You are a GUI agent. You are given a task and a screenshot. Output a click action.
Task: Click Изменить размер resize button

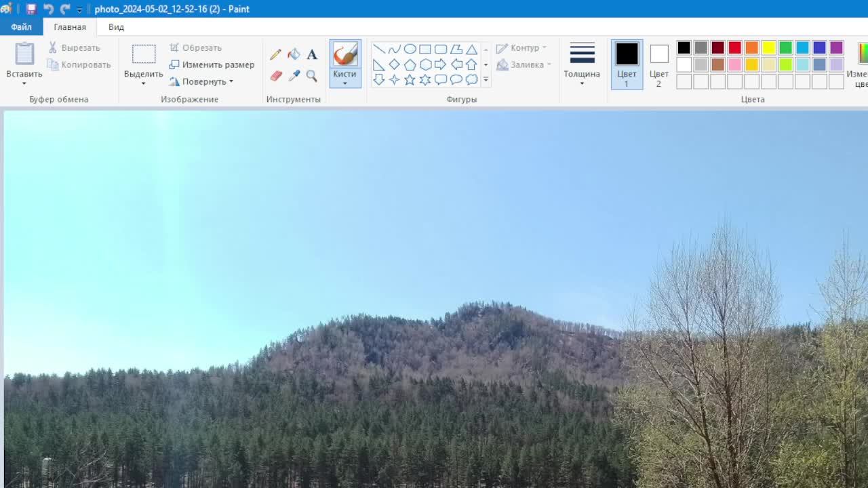coord(212,64)
